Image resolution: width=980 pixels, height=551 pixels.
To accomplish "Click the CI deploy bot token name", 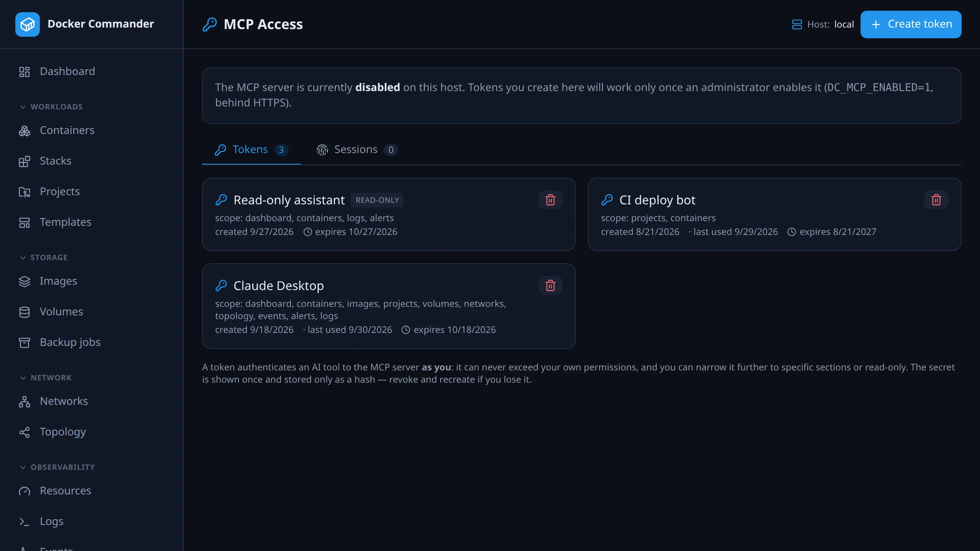I will 657,200.
